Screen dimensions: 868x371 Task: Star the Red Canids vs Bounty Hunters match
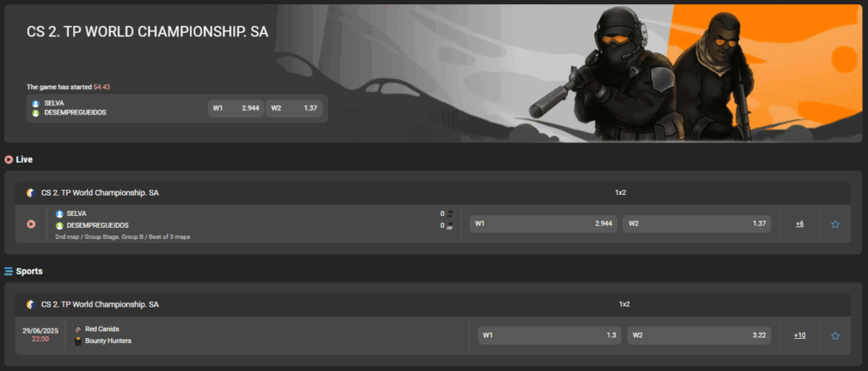835,335
